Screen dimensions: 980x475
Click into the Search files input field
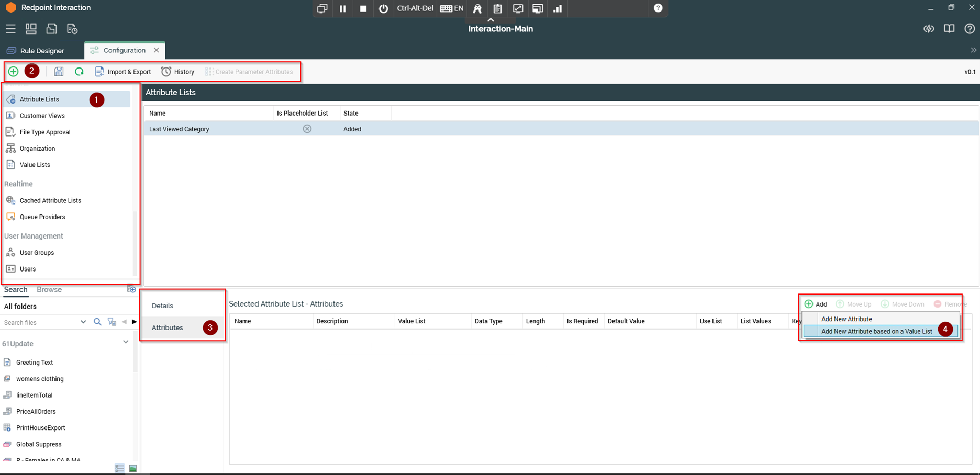click(39, 322)
